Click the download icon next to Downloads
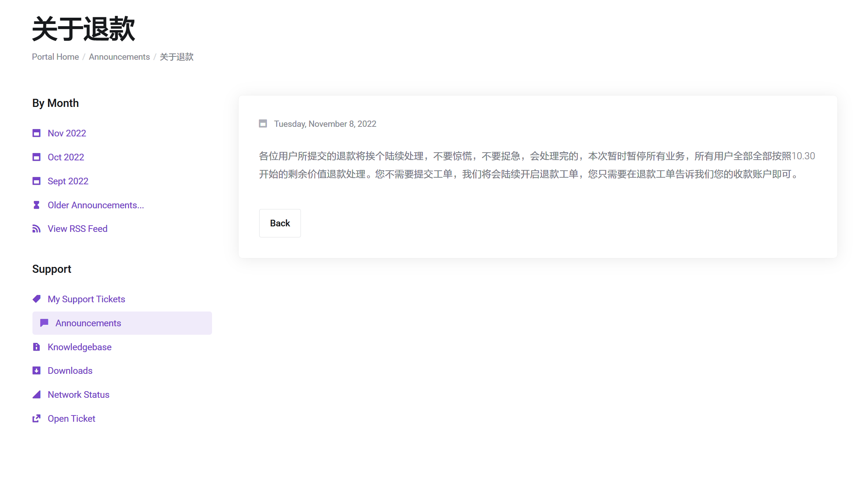Viewport: 868px width, 501px height. tap(36, 370)
